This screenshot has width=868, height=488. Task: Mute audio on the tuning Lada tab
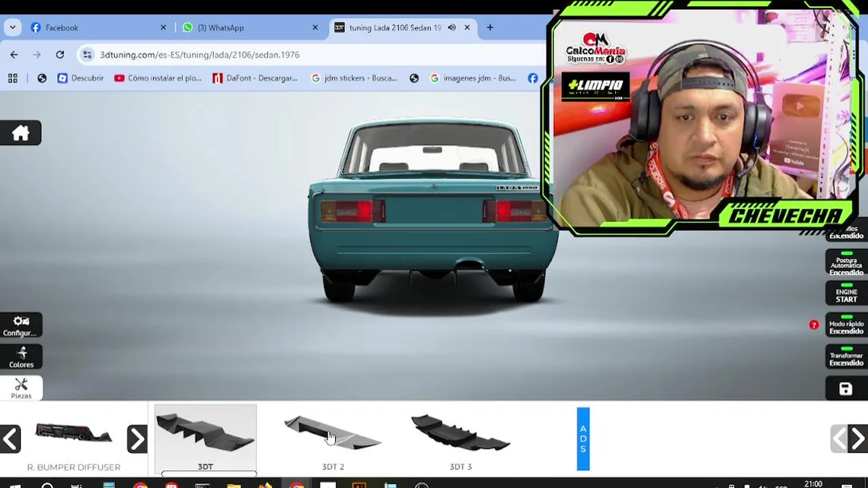click(x=452, y=28)
